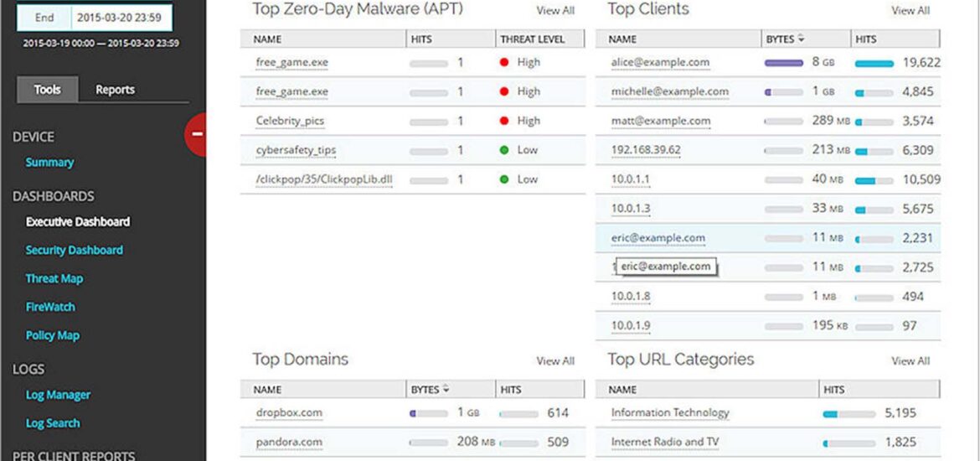Viewport: 980px width, 461px height.
Task: Open the Information Technology URL category
Action: click(670, 413)
